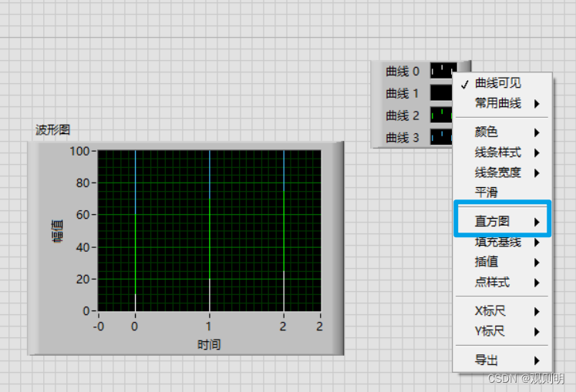Open the X标尺 submenu
This screenshot has height=392, width=576.
click(502, 311)
